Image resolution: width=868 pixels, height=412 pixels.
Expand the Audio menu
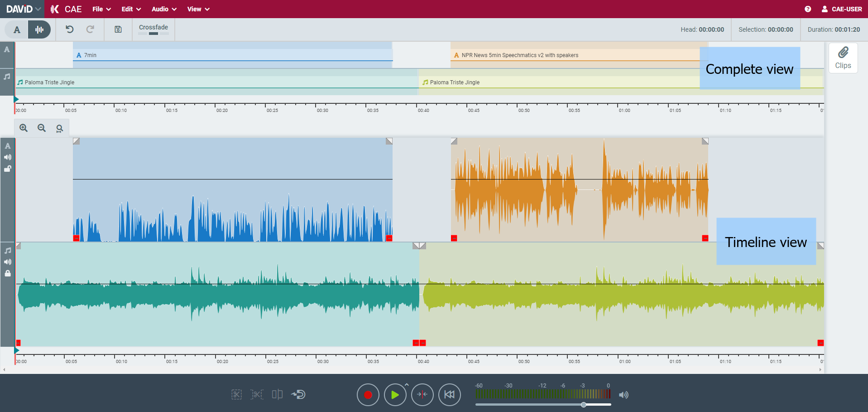pos(163,9)
